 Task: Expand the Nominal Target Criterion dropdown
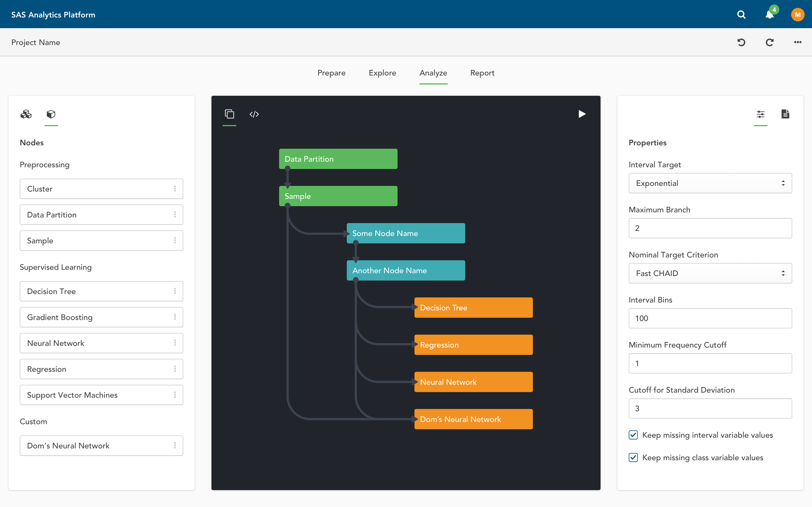(x=710, y=273)
